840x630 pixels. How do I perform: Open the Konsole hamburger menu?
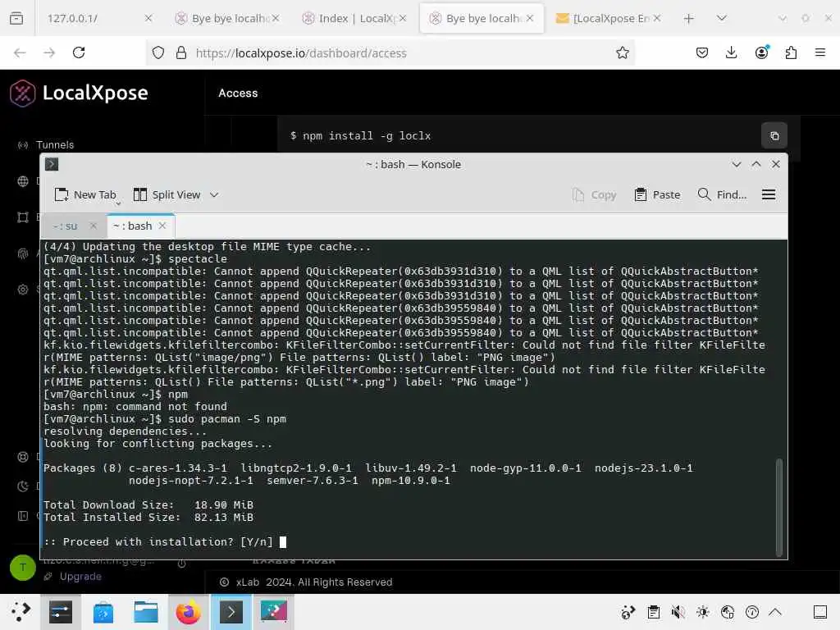tap(769, 194)
